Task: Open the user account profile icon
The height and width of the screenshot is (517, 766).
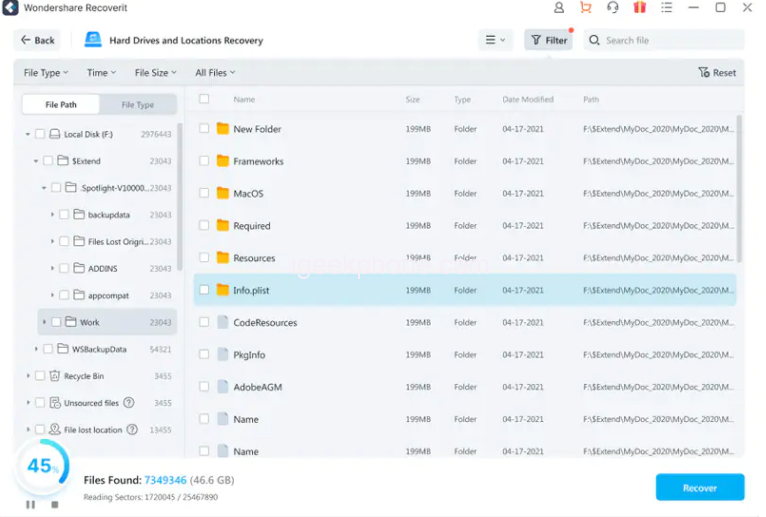Action: tap(559, 8)
